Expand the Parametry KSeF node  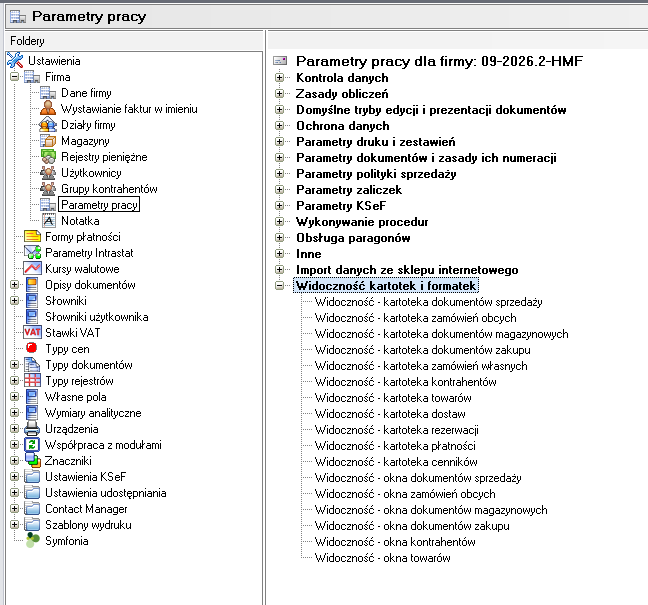click(280, 206)
